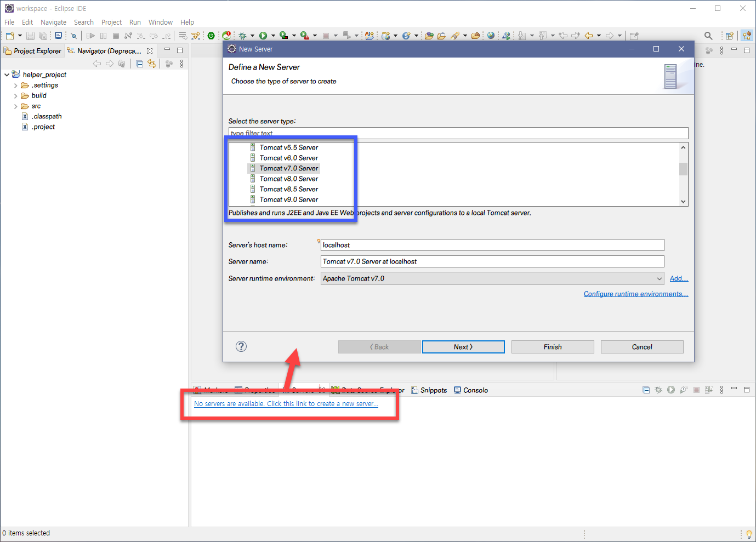Close the Navigator tab
Viewport: 756px width, 542px height.
(x=150, y=51)
